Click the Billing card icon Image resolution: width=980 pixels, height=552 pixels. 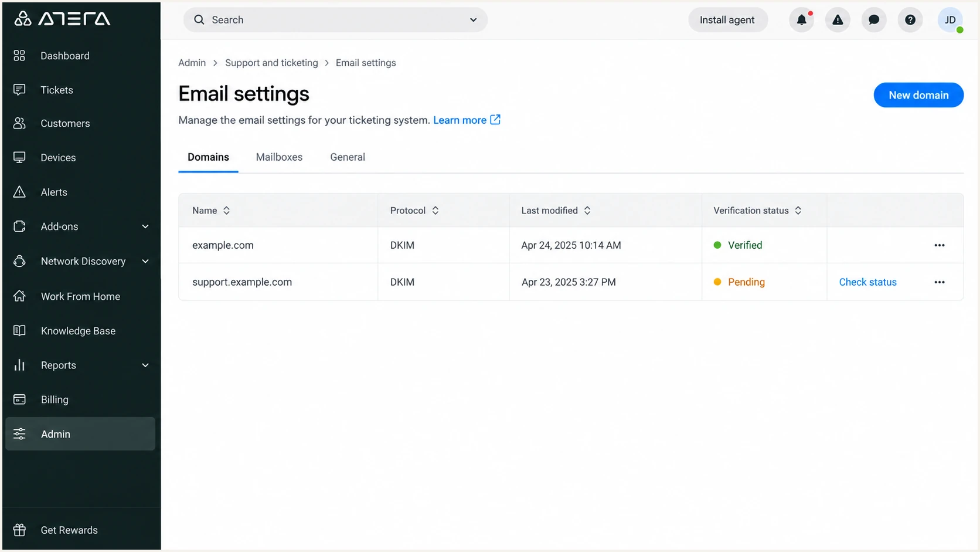pyautogui.click(x=19, y=399)
